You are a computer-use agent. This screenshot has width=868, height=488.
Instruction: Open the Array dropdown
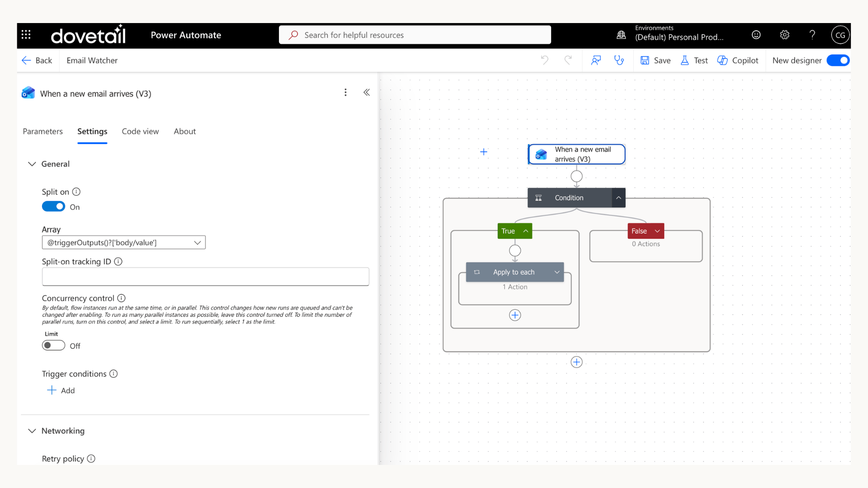[x=123, y=242]
